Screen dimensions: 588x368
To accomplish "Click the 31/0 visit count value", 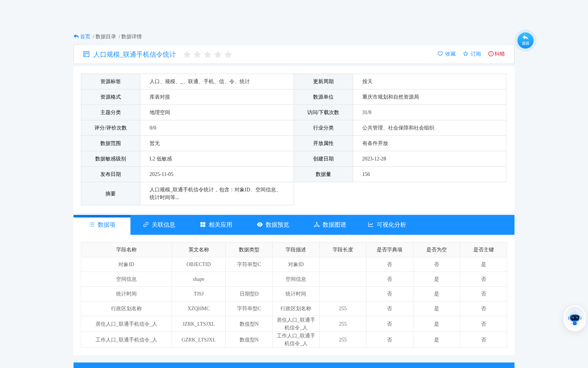I will click(367, 112).
